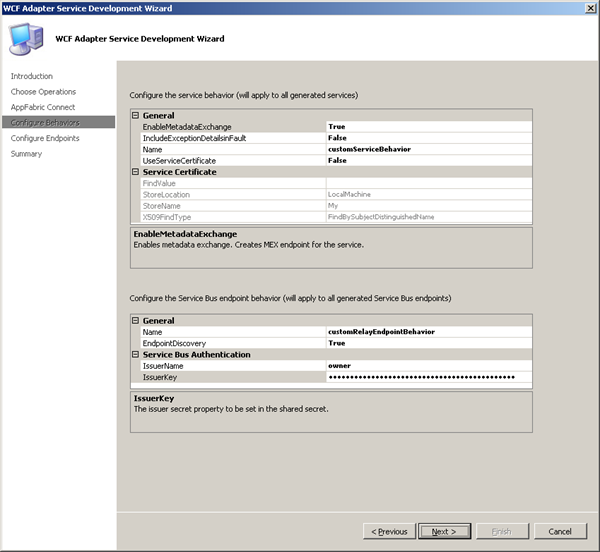The height and width of the screenshot is (552, 600).
Task: Click the FindBySubjectDistinguishedName value
Action: pyautogui.click(x=381, y=217)
